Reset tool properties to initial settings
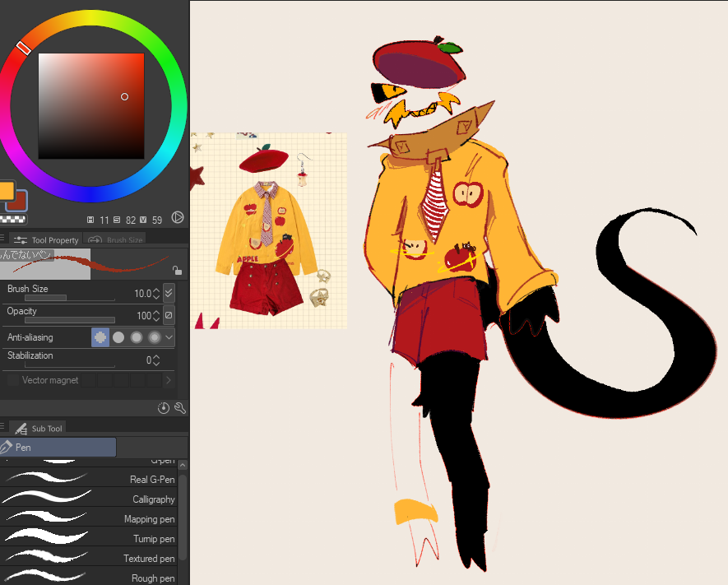The width and height of the screenshot is (728, 585). [x=164, y=408]
